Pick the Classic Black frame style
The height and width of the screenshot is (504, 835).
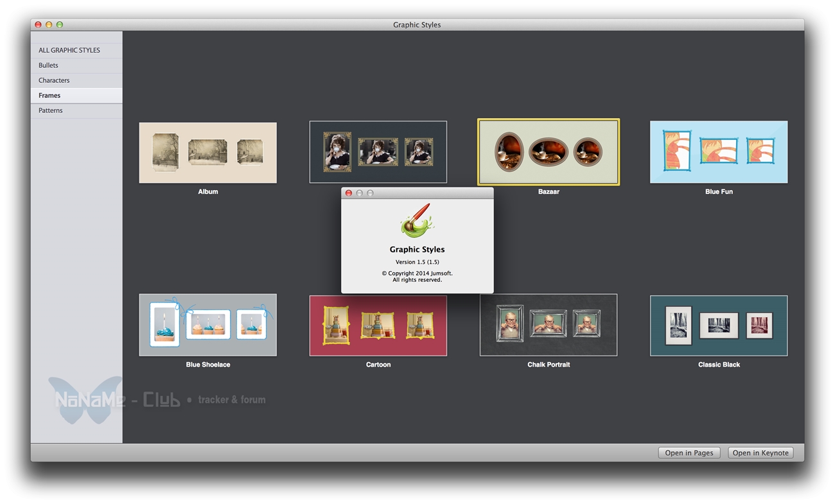(718, 326)
